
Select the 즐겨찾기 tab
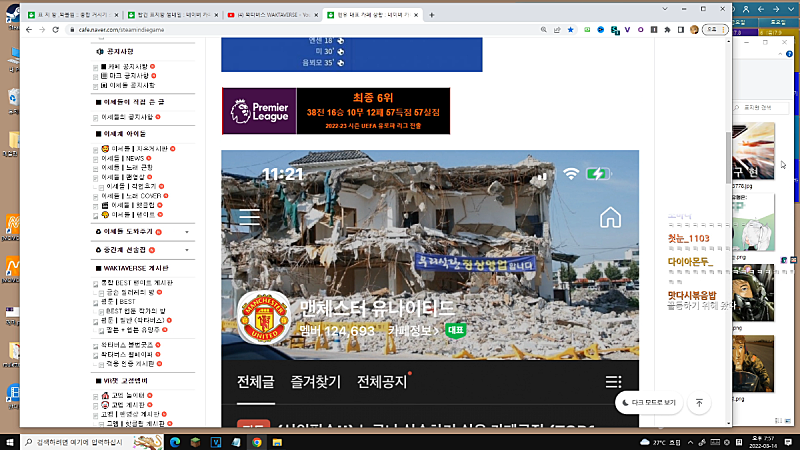point(315,382)
